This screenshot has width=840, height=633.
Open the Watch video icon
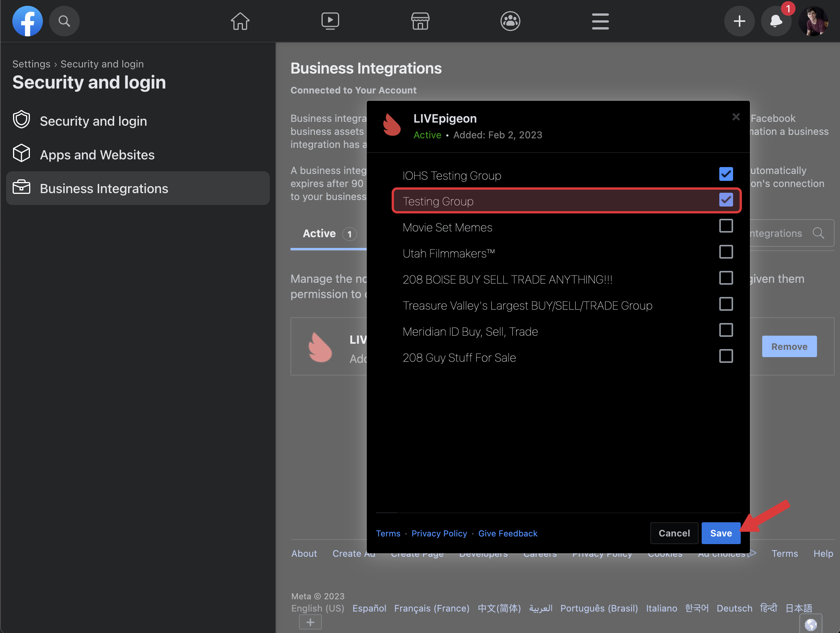click(x=330, y=21)
